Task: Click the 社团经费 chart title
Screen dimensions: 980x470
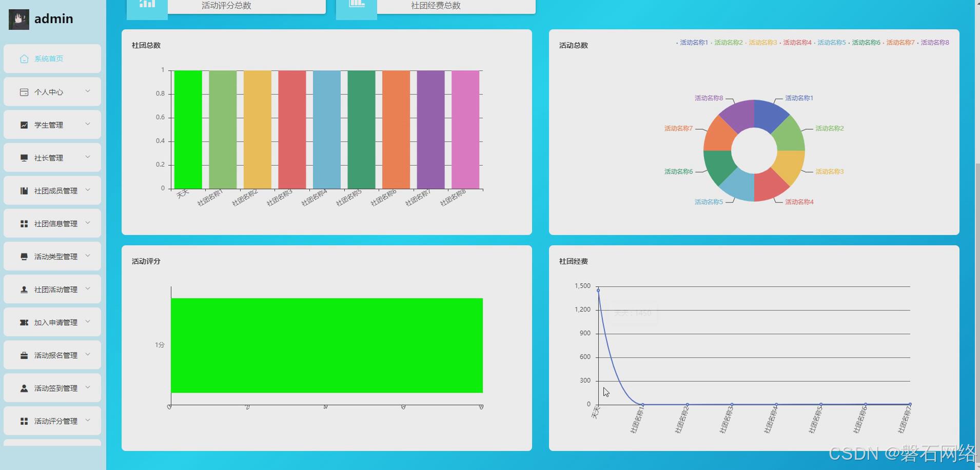Action: (x=574, y=261)
